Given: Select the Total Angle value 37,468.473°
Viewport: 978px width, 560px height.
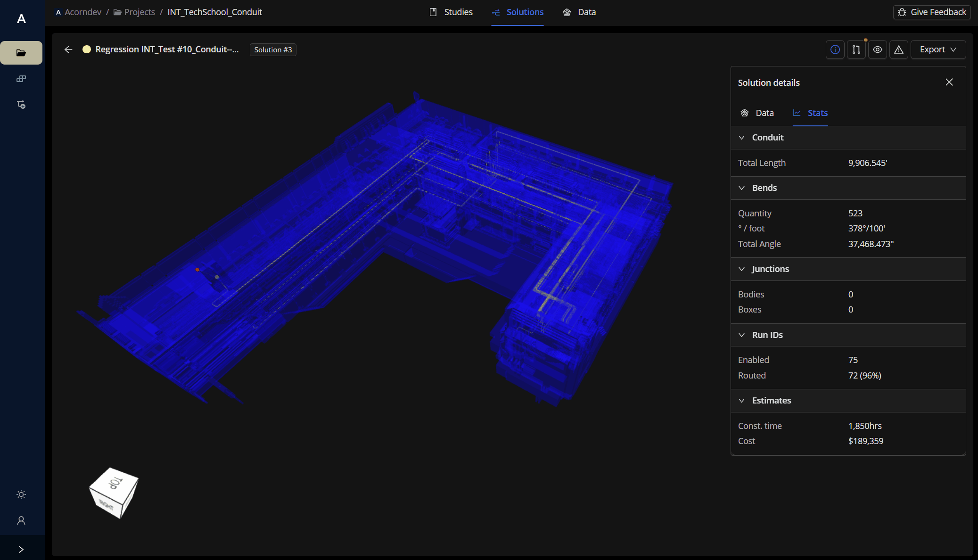Looking at the screenshot, I should click(x=871, y=244).
